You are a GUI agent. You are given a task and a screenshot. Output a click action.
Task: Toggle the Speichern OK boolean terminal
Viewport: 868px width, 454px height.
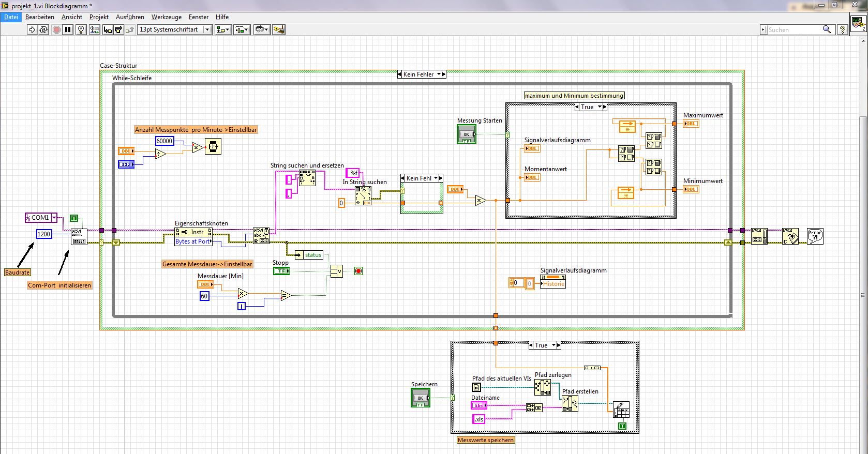coord(420,398)
